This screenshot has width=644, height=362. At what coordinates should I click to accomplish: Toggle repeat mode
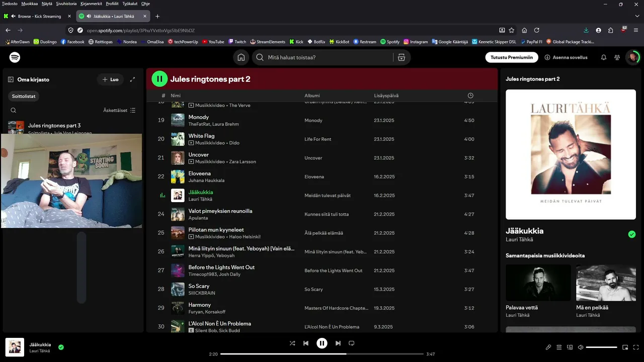coord(352,343)
